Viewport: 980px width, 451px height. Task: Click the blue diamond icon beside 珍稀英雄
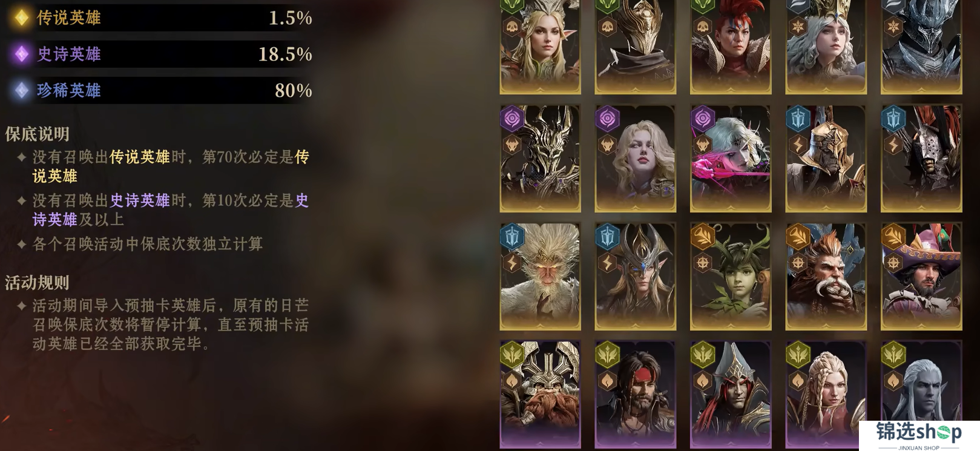pos(21,90)
